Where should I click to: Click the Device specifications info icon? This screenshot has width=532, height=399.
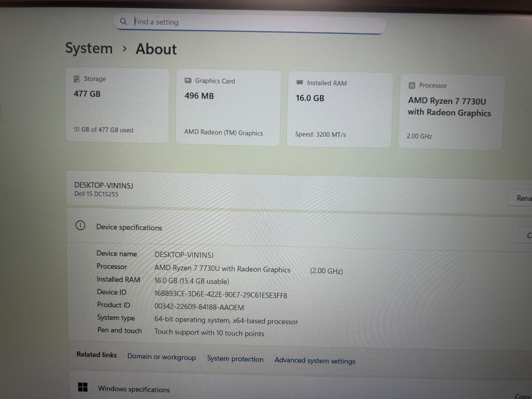pos(80,225)
